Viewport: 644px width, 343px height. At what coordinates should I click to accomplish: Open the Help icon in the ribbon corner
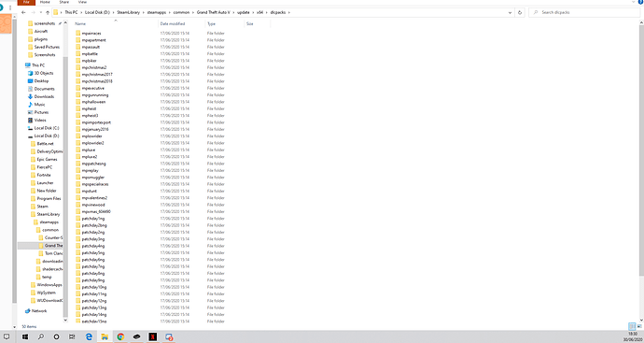pos(640,2)
